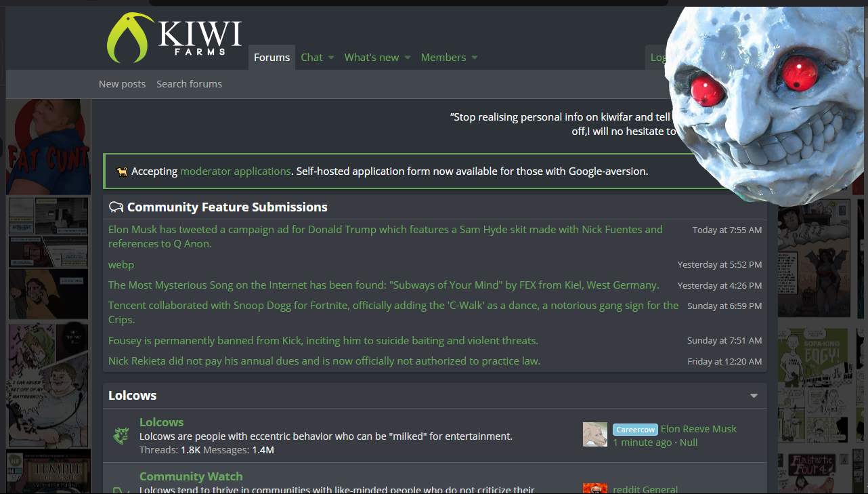868x494 pixels.
Task: Open Nick Rekieta annual dues thread
Action: coord(324,361)
